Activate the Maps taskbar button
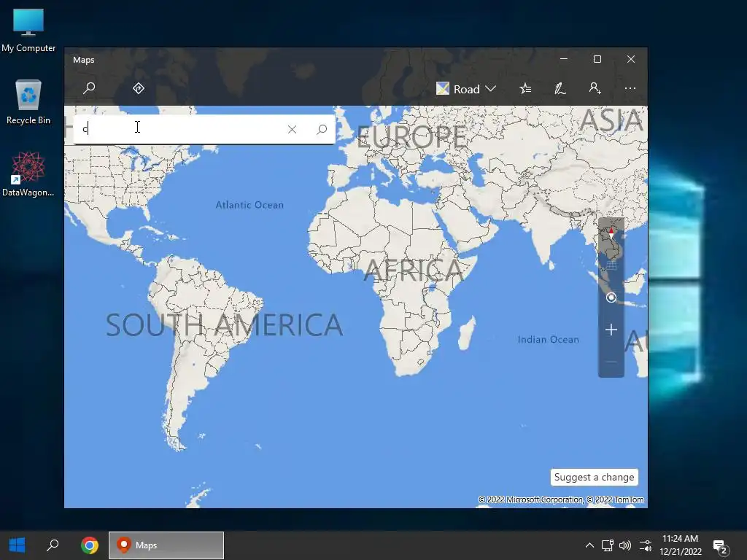The width and height of the screenshot is (747, 560). (166, 545)
